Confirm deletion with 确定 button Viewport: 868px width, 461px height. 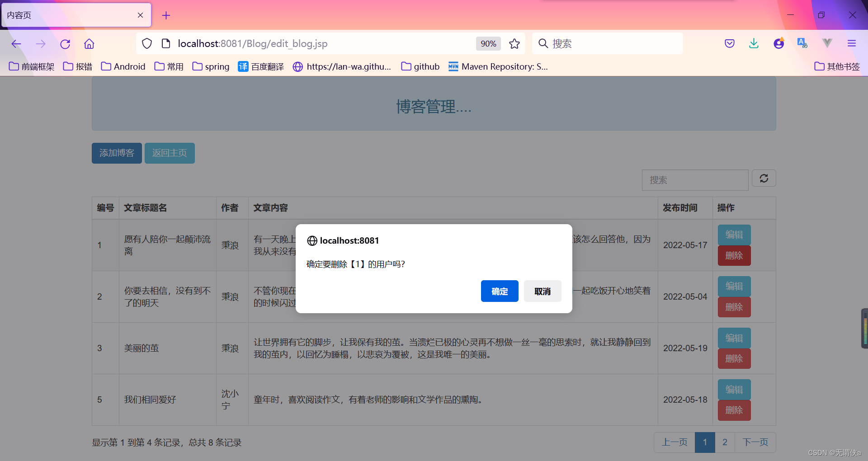[x=500, y=291]
